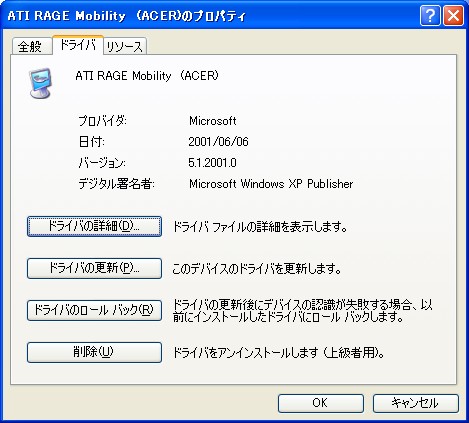
Task: Click the uninstall driver description text
Action: tap(278, 352)
